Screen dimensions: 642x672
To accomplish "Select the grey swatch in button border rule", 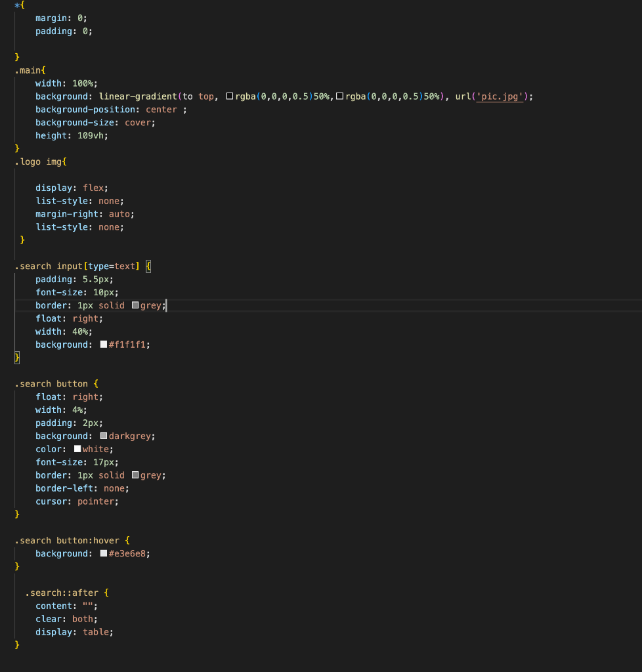I will pyautogui.click(x=135, y=475).
